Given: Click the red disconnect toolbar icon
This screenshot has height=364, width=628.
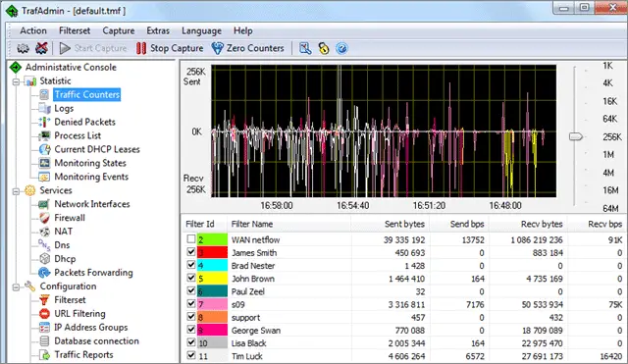Looking at the screenshot, I should point(41,48).
